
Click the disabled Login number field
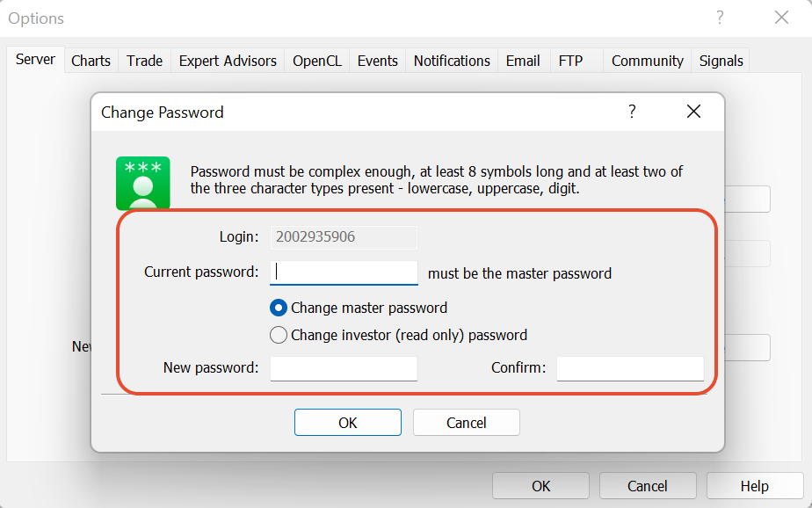click(344, 237)
